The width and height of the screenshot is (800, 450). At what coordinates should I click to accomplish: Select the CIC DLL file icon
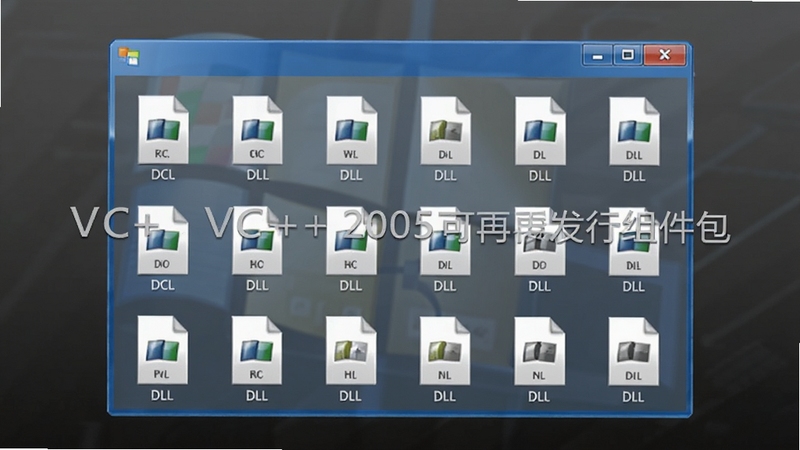pyautogui.click(x=257, y=130)
